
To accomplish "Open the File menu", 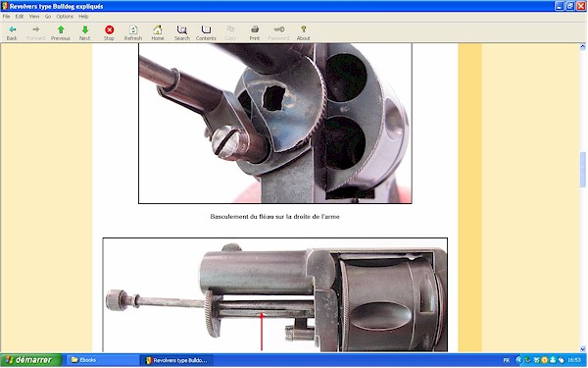I will coord(7,17).
